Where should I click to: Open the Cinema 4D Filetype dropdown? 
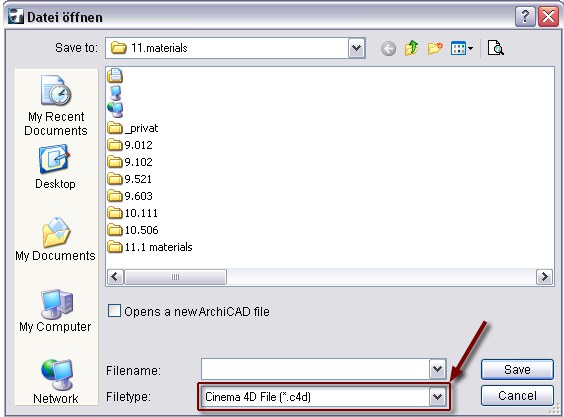pos(437,396)
